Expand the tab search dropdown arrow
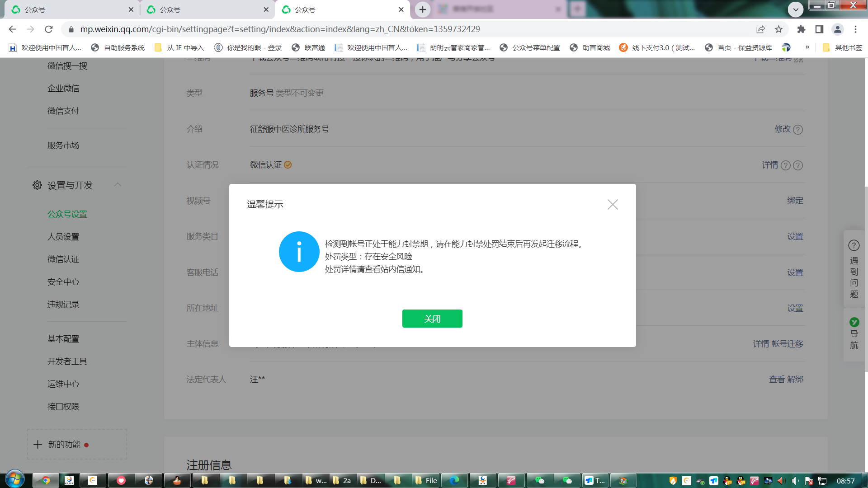This screenshot has height=488, width=868. click(x=795, y=9)
